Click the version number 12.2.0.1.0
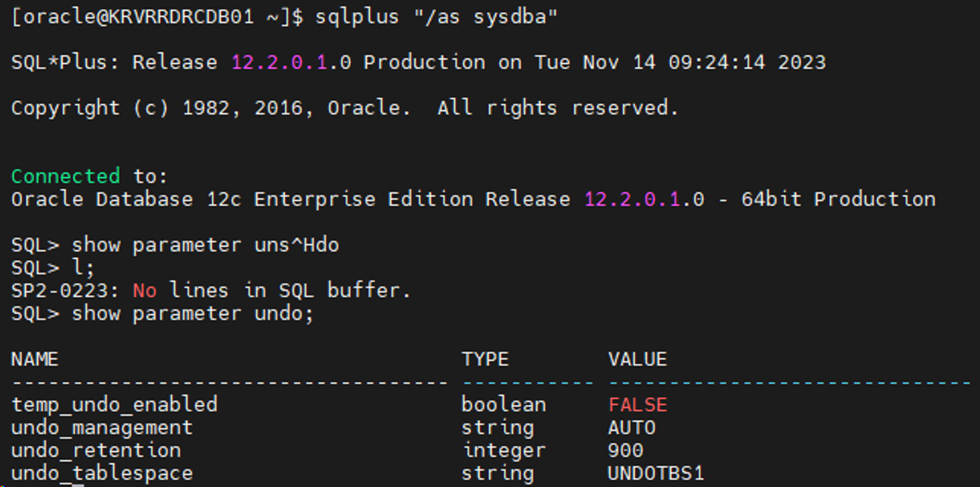Screen dimensions: 980x487 coord(291,62)
